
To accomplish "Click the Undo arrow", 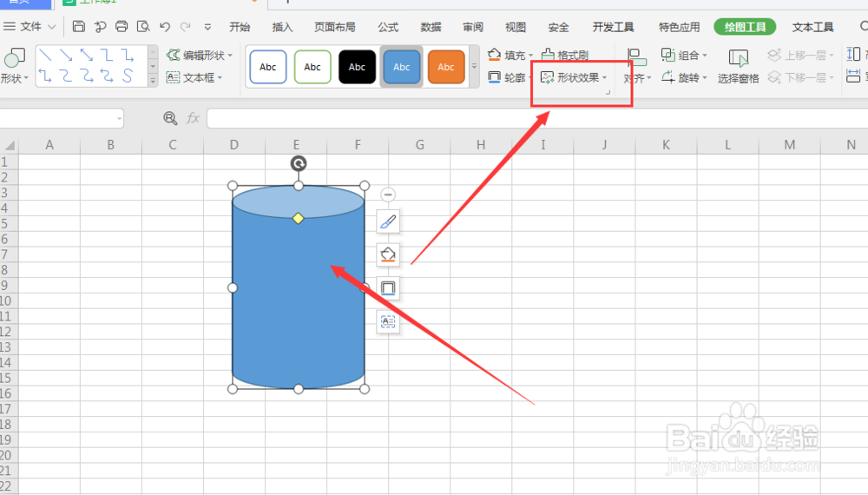I will pyautogui.click(x=164, y=26).
